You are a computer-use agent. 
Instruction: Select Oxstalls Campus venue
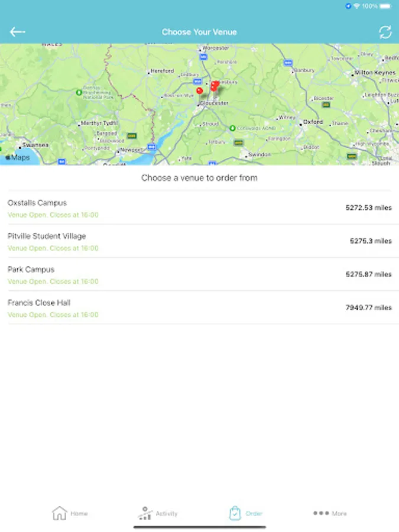[x=200, y=207]
